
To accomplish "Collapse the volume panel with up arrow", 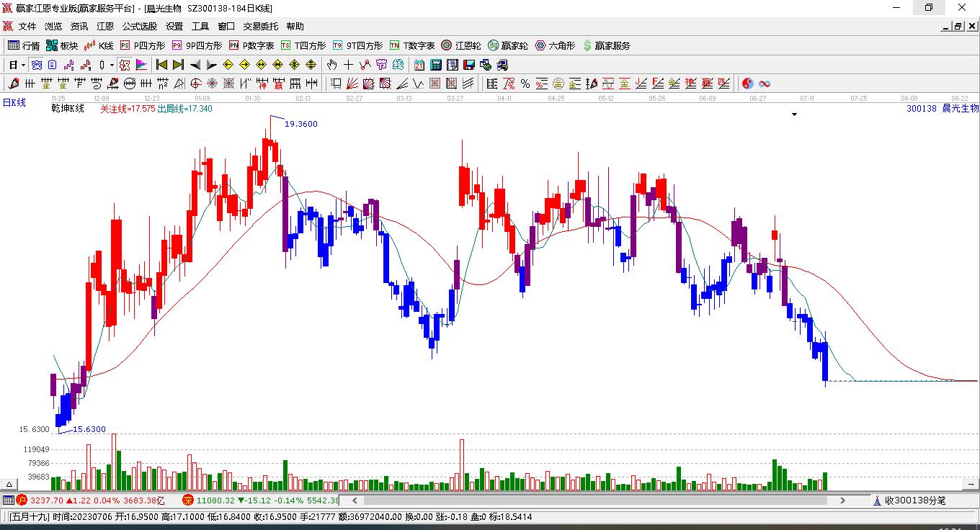I will click(x=10, y=485).
